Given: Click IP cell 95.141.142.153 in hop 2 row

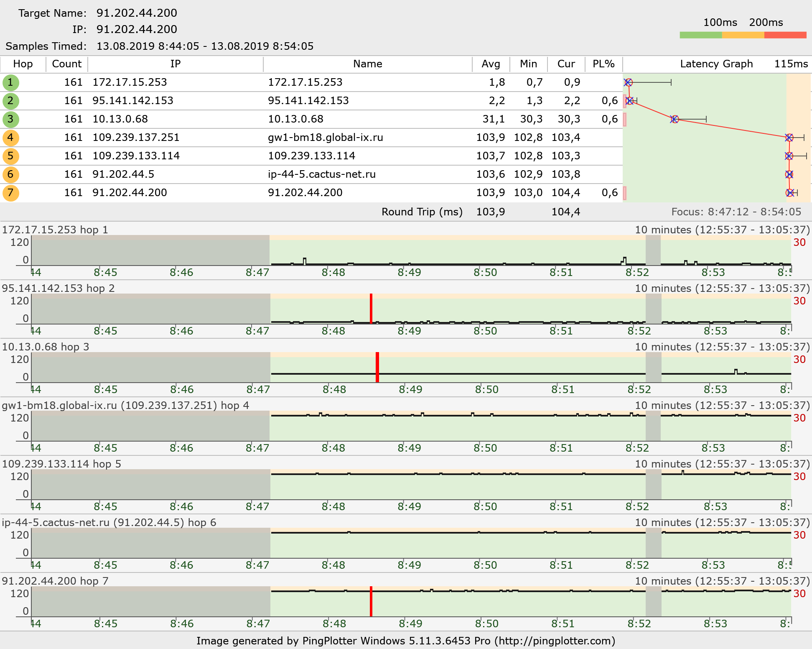Looking at the screenshot, I should click(x=133, y=101).
